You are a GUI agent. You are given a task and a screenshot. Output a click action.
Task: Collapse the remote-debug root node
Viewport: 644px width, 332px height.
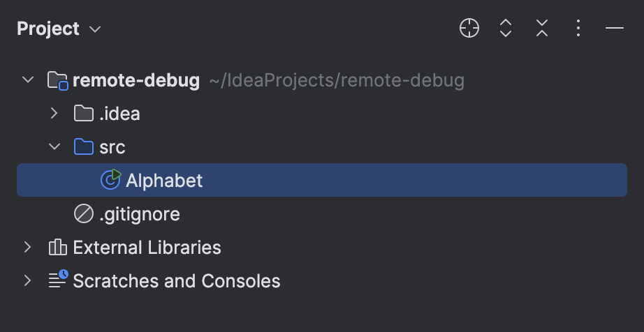(27, 79)
